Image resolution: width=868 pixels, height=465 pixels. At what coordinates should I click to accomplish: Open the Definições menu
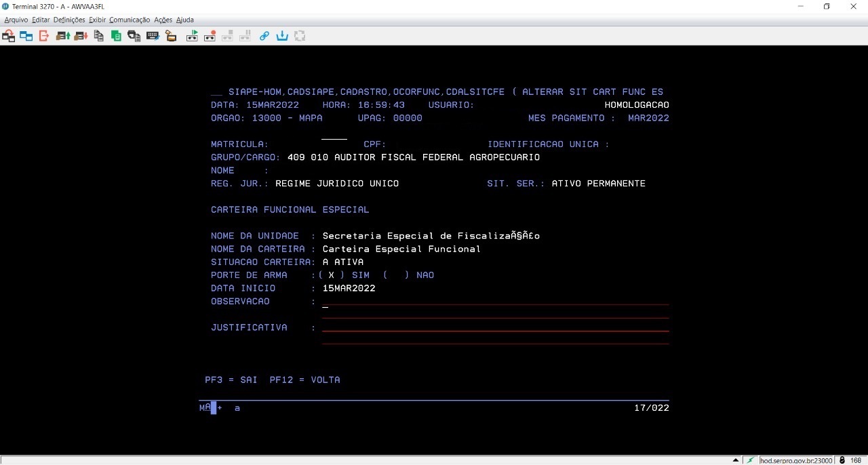coord(69,20)
